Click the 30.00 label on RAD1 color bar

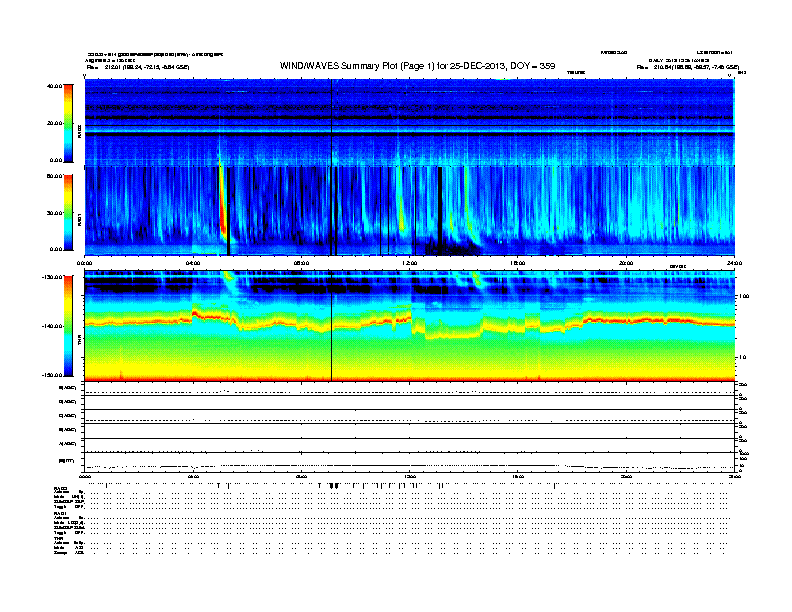[54, 213]
